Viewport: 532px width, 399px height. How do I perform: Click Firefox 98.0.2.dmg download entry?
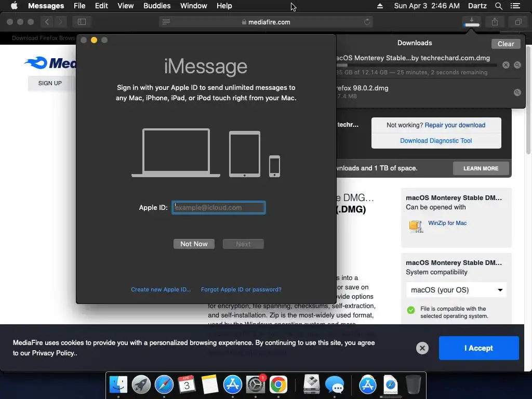tap(428, 92)
